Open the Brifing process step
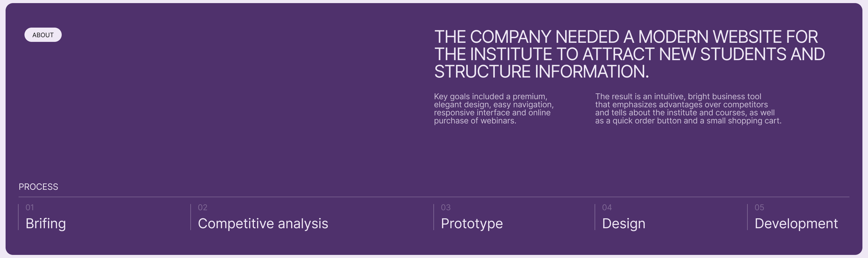The image size is (868, 258). (46, 224)
